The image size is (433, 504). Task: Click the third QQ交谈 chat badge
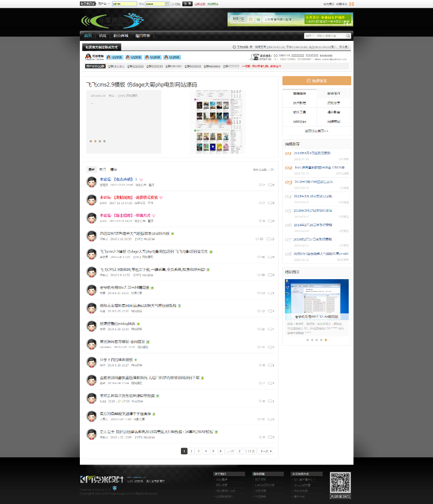tap(153, 57)
